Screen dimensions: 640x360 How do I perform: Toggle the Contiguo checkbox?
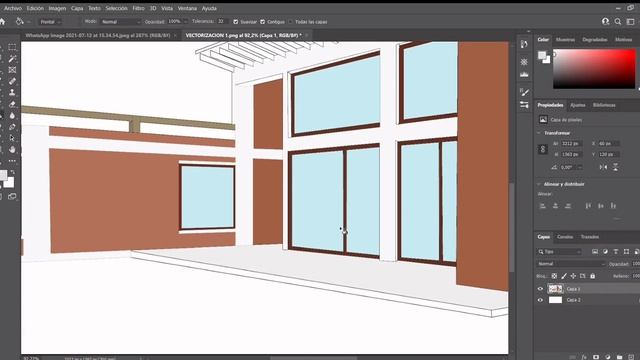tap(262, 22)
